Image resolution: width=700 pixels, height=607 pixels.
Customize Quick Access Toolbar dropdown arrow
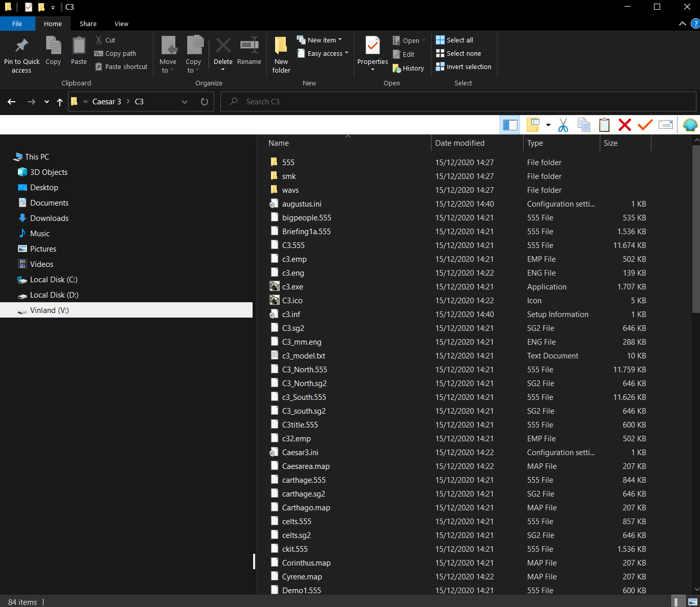pyautogui.click(x=53, y=8)
